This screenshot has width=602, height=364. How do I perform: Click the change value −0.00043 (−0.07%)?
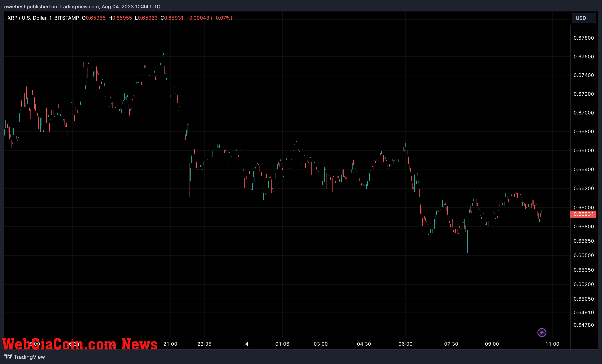tap(209, 18)
